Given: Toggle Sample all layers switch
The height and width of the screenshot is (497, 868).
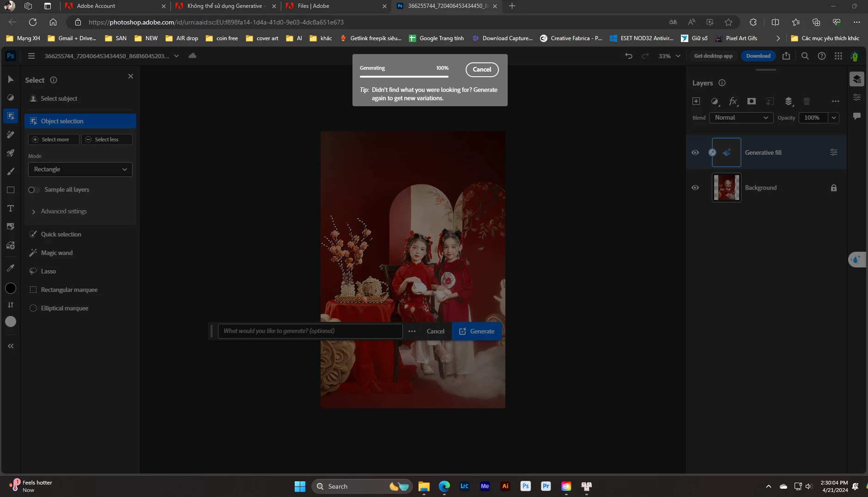Looking at the screenshot, I should point(33,190).
